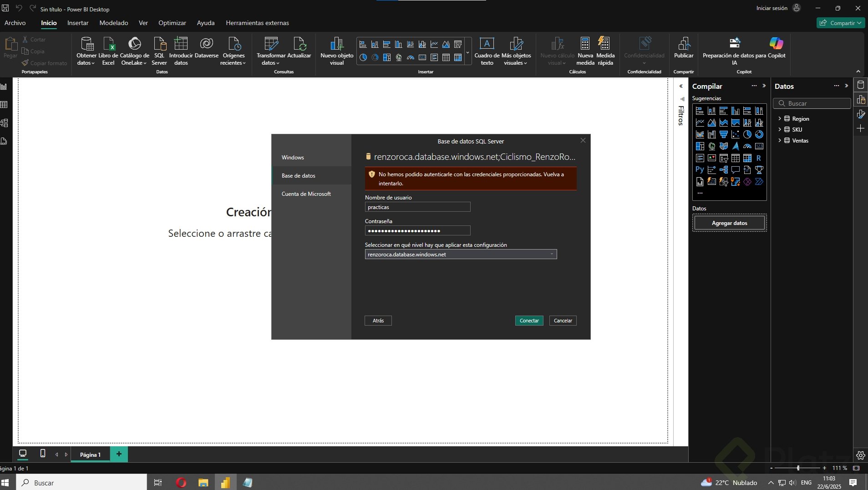The image size is (868, 490).
Task: Select Cuenta de Microsoft option
Action: [311, 194]
